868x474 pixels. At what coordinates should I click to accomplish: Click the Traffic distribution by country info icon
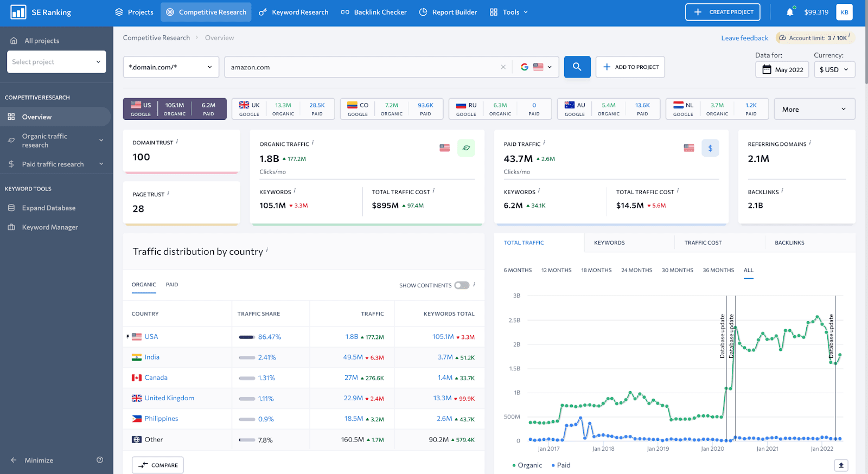coord(267,250)
